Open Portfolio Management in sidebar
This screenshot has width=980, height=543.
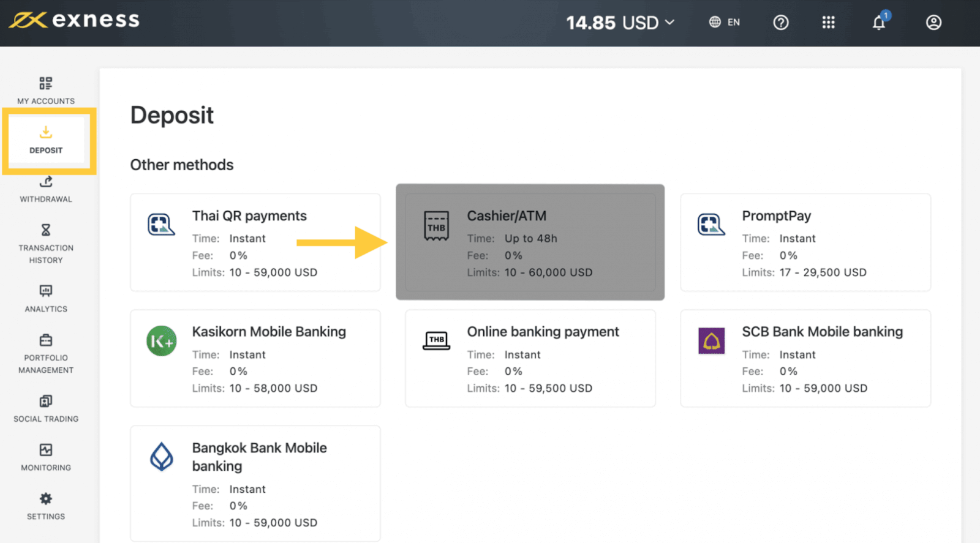click(46, 353)
